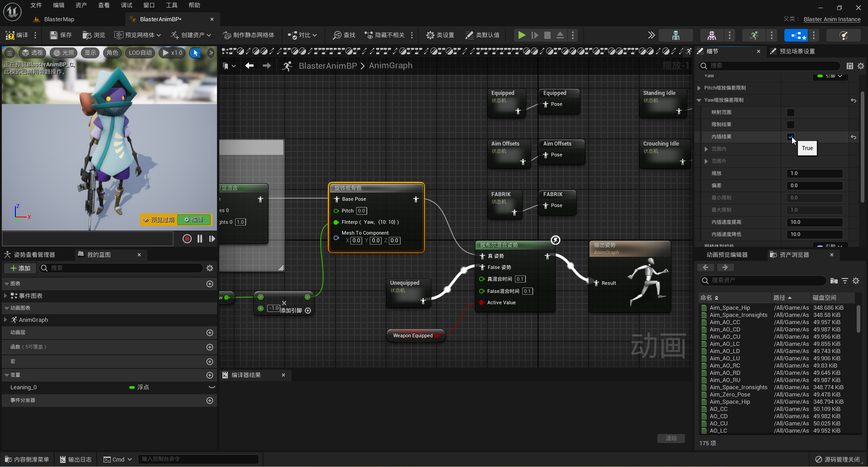868x467 pixels.
Task: Switch to 动画预览编辑器 tab
Action: 727,255
